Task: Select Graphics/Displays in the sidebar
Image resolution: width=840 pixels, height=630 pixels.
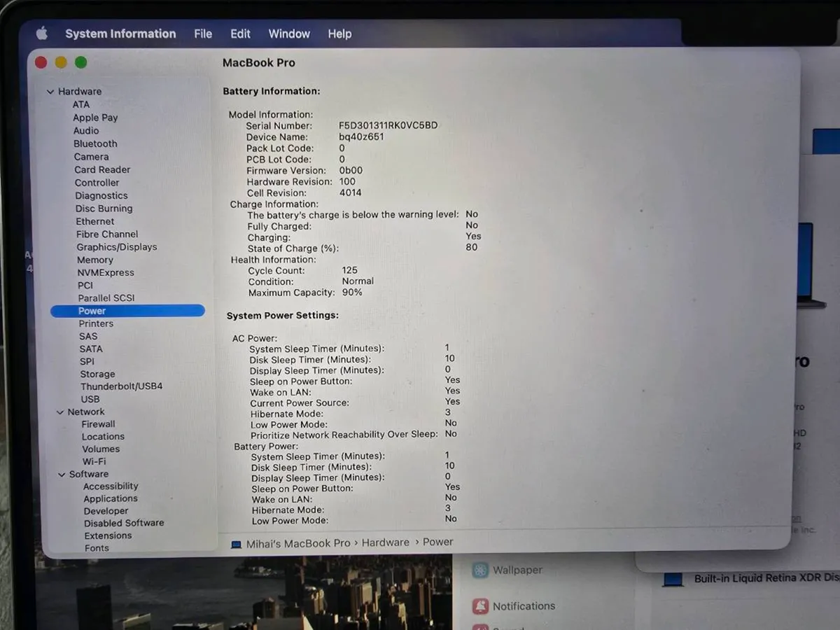Action: [x=117, y=247]
